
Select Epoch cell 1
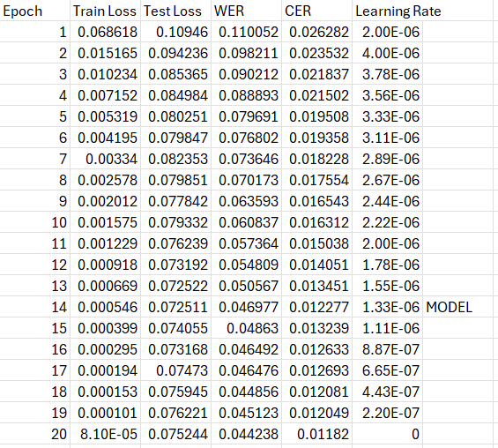[x=35, y=32]
